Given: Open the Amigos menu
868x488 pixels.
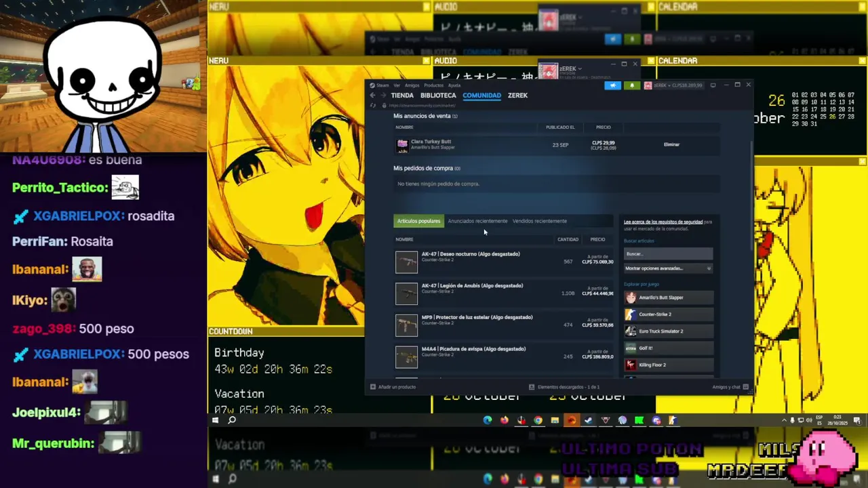Looking at the screenshot, I should pos(412,85).
